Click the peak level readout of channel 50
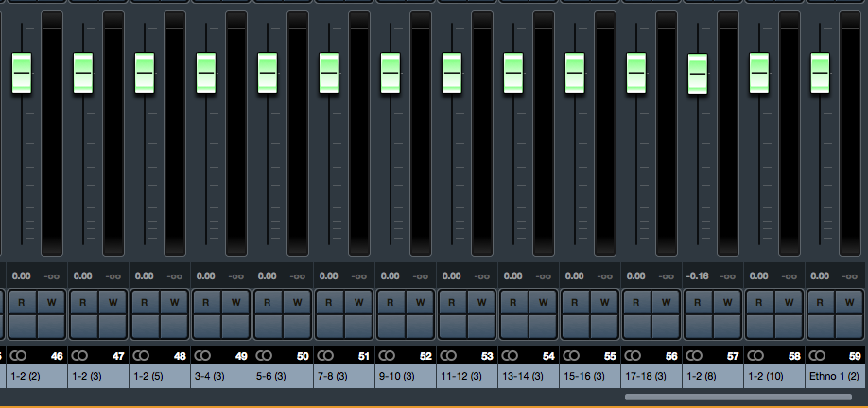The height and width of the screenshot is (408, 868). tap(298, 276)
